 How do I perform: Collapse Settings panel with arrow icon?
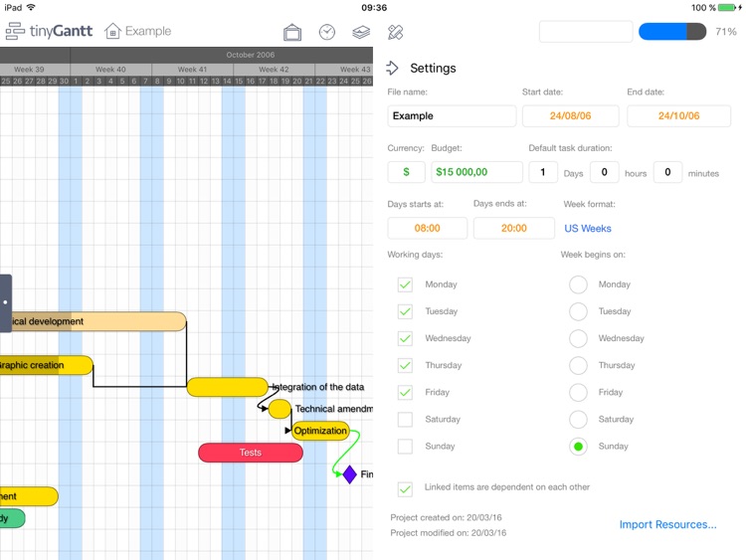[393, 69]
